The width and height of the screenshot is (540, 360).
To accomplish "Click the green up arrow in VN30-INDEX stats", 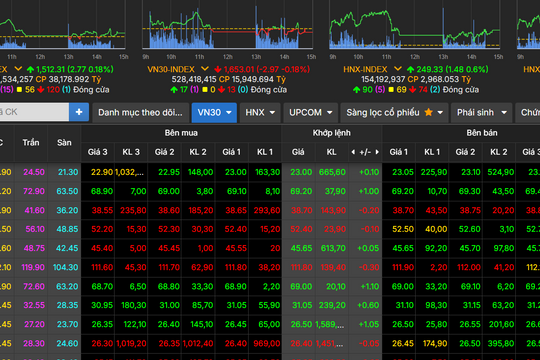I will [x=174, y=90].
